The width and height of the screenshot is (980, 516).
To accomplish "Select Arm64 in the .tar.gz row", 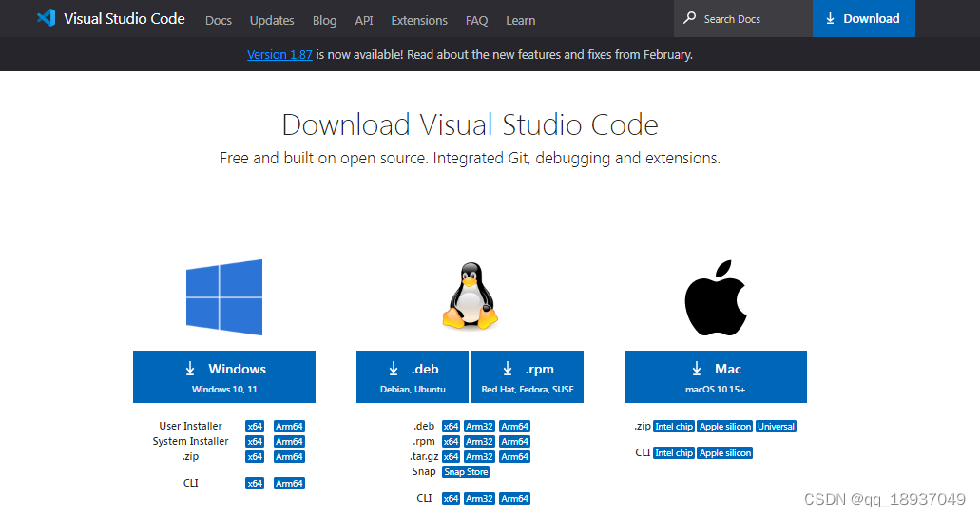I will pyautogui.click(x=515, y=457).
